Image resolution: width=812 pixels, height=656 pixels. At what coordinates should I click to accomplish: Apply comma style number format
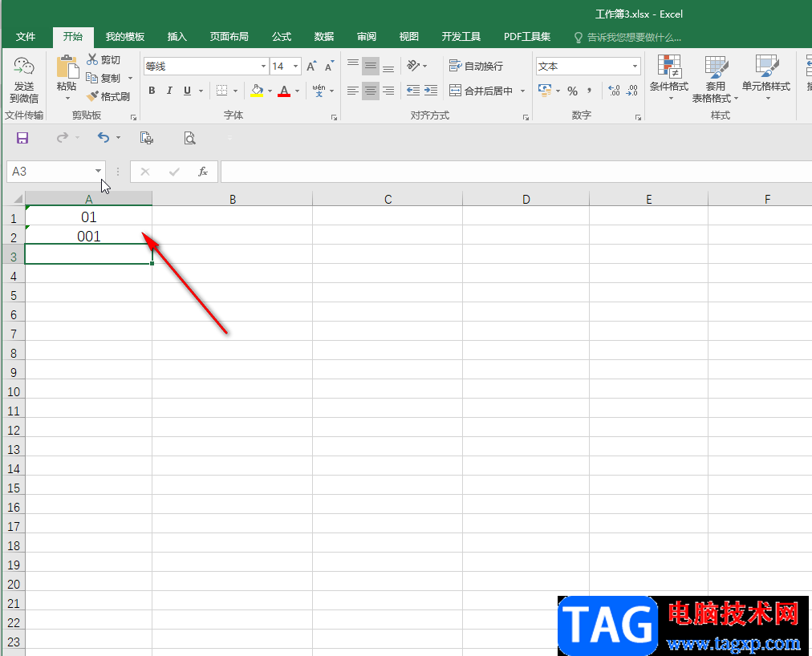(589, 91)
